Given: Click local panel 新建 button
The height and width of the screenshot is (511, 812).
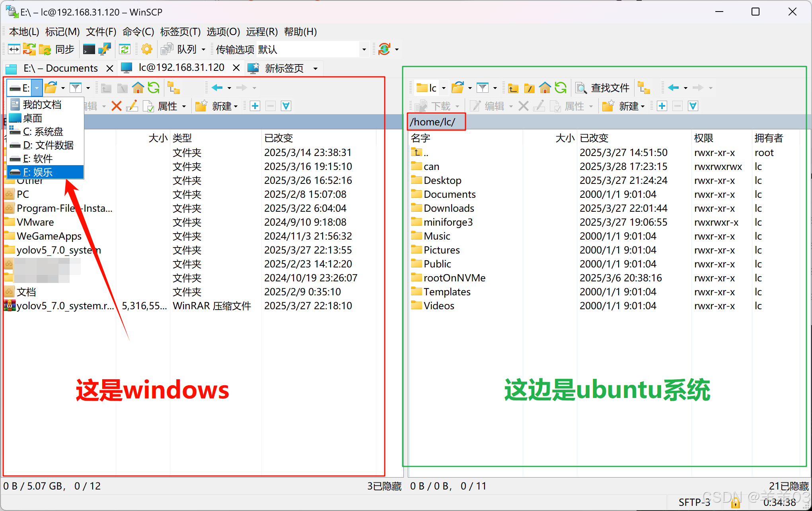Looking at the screenshot, I should (216, 106).
